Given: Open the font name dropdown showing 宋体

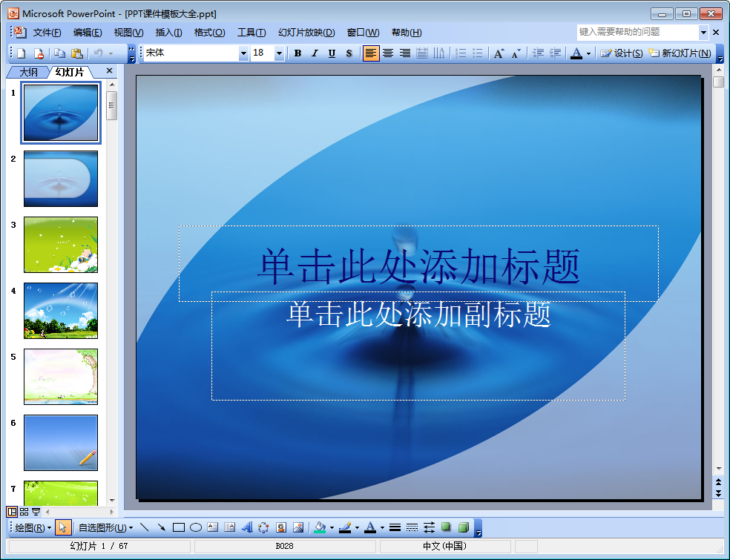Looking at the screenshot, I should click(243, 53).
